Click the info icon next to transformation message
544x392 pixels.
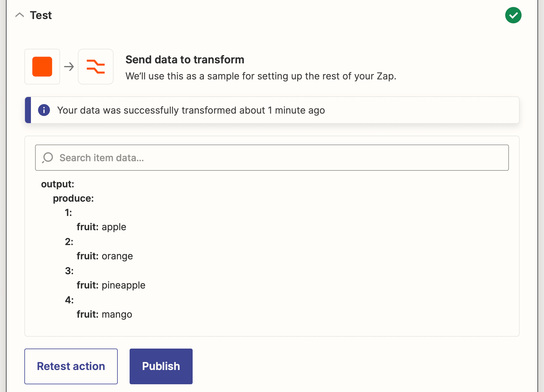pos(44,110)
